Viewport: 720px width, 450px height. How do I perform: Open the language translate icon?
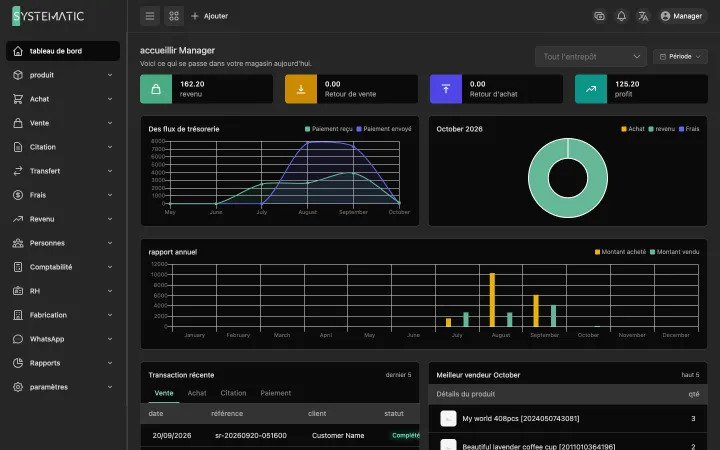(643, 16)
